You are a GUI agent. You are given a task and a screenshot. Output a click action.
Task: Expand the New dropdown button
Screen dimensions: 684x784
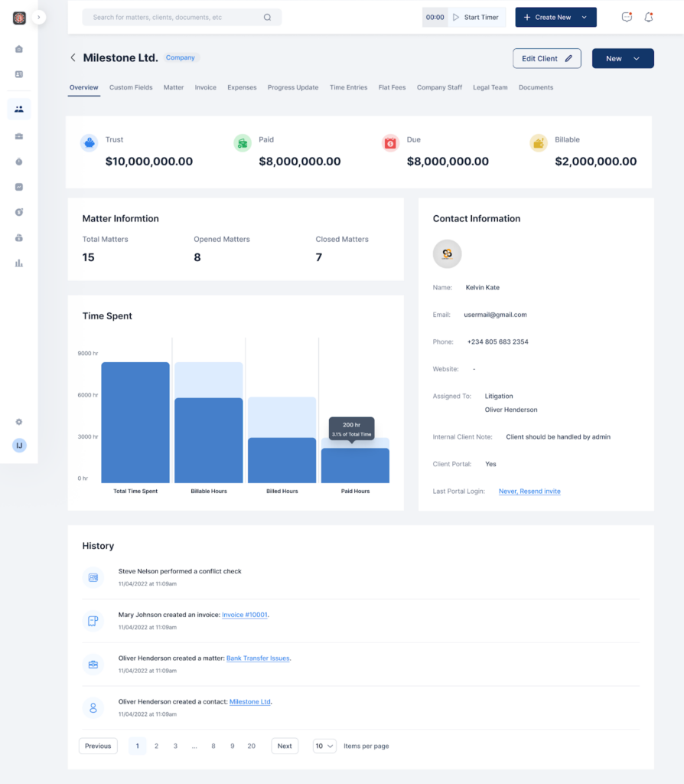click(623, 58)
